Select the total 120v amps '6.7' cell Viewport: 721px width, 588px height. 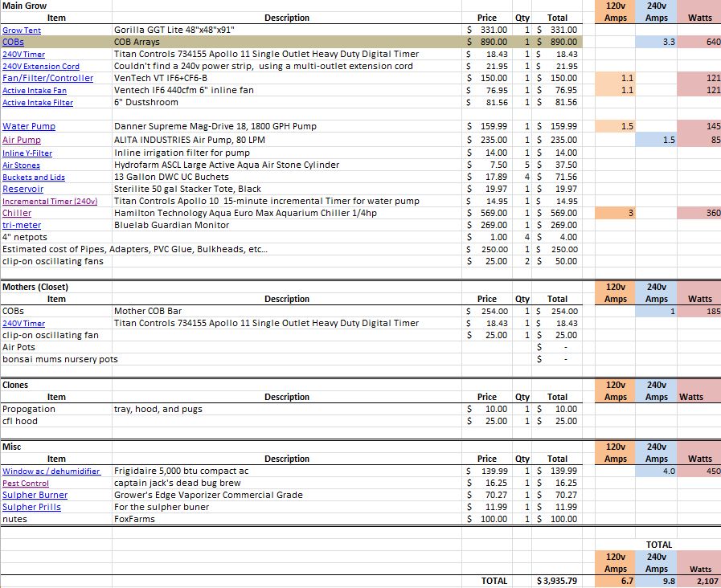[615, 581]
